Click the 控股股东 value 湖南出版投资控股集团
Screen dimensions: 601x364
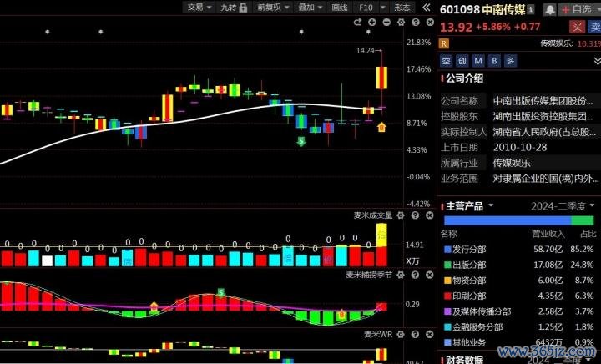tap(543, 116)
